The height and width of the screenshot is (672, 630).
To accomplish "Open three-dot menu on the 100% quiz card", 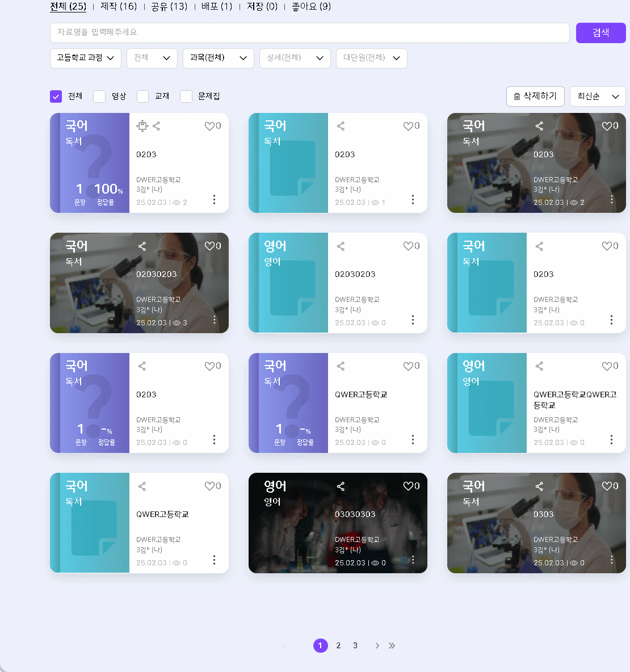I will 214,199.
